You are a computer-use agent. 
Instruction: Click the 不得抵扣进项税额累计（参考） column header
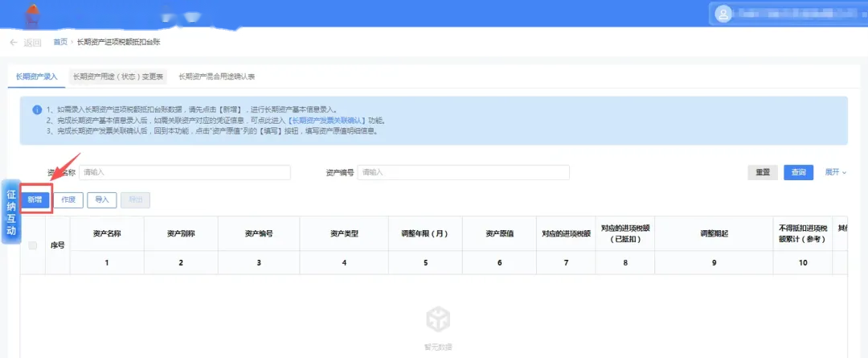coord(803,233)
